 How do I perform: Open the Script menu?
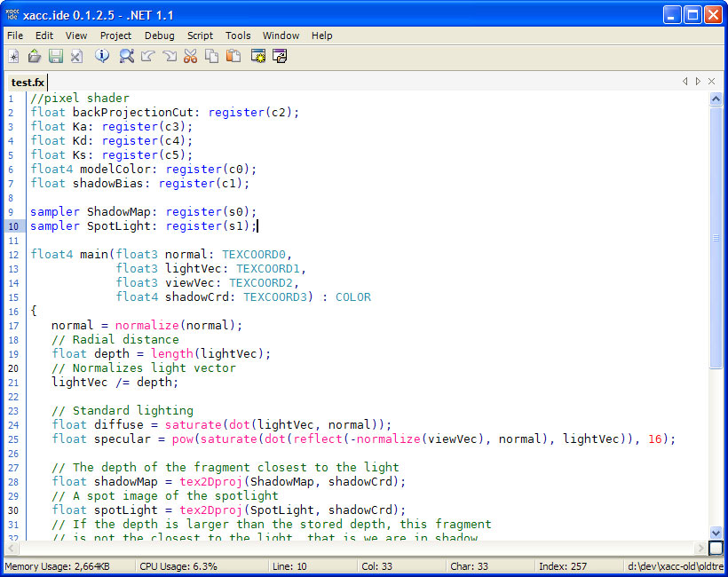point(200,36)
